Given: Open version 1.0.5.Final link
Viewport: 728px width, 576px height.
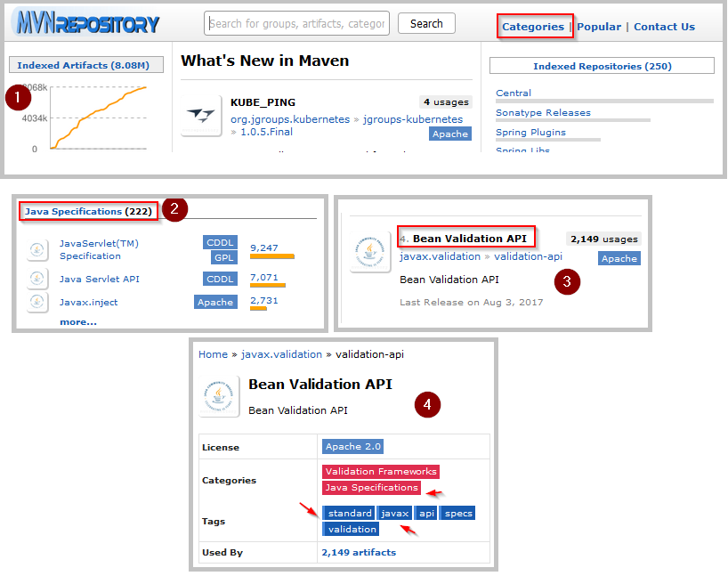Looking at the screenshot, I should coord(266,132).
